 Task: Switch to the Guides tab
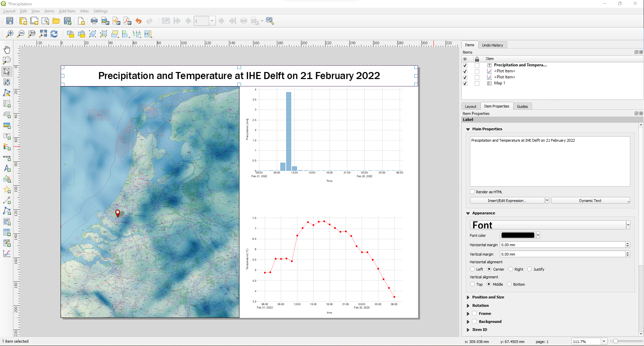[522, 107]
